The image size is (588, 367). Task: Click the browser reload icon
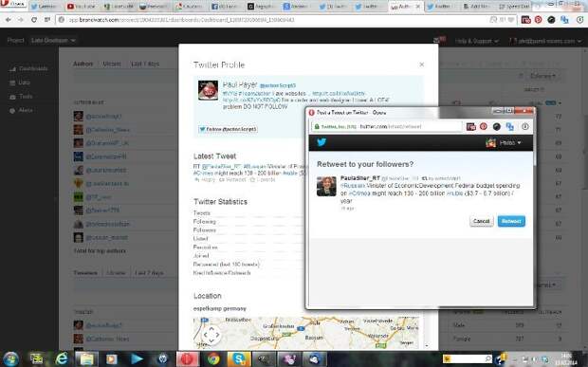tap(34, 20)
